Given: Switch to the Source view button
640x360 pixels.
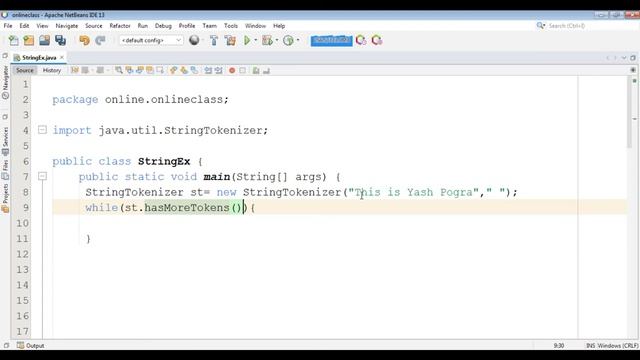Looking at the screenshot, I should coord(24,70).
